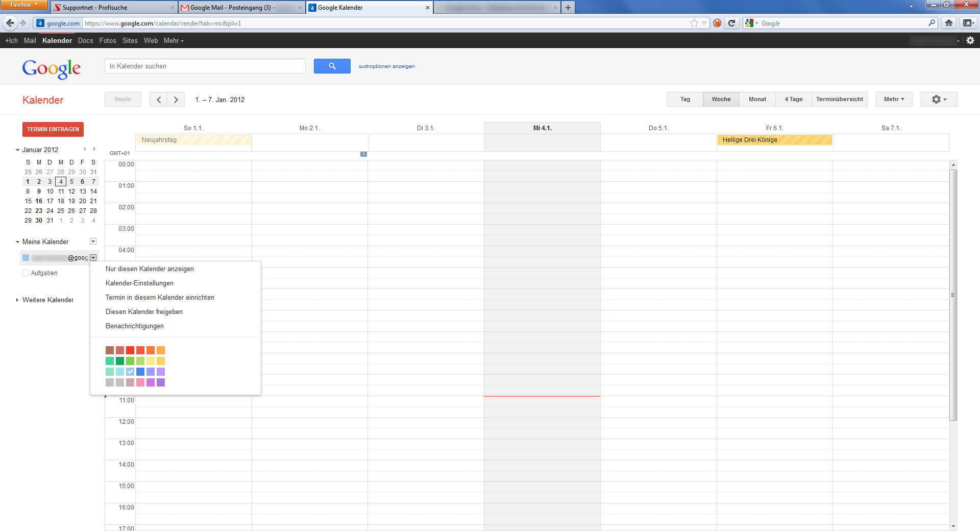This screenshot has width=980, height=531.
Task: Reload the page using the refresh icon
Action: [x=732, y=23]
